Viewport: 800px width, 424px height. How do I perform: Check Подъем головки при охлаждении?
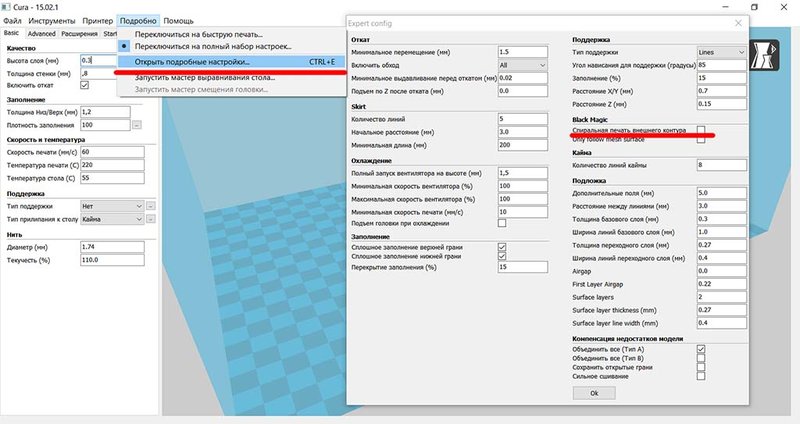click(x=502, y=223)
